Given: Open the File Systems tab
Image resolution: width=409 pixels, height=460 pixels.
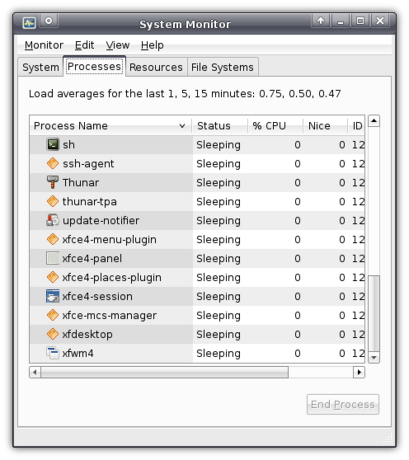Looking at the screenshot, I should click(222, 67).
